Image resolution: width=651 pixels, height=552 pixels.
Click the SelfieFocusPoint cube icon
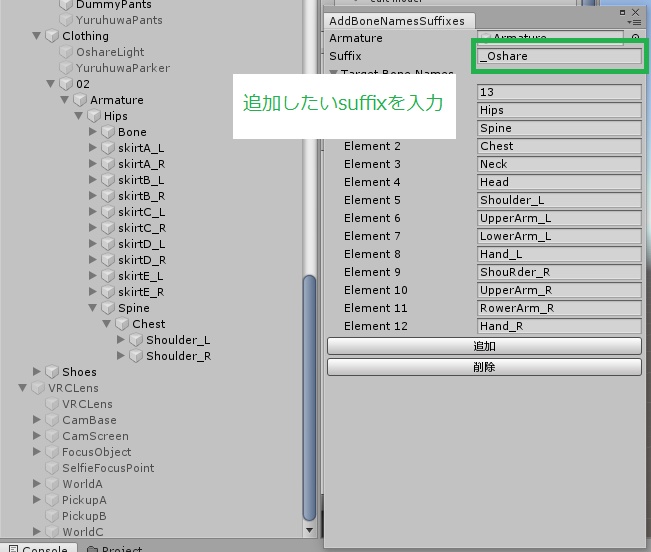52,468
